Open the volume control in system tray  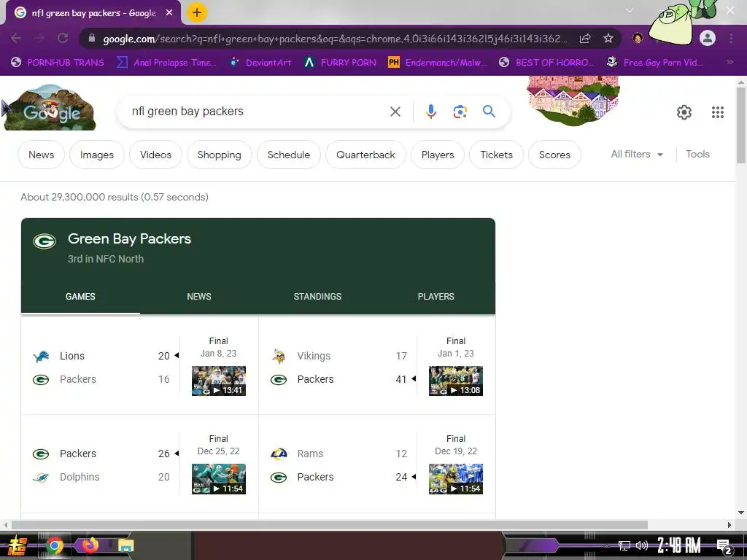642,545
